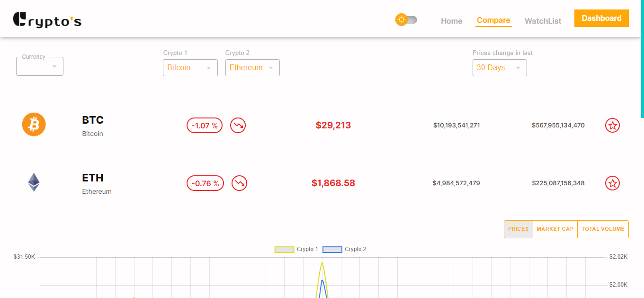Switch to the TOTAL VOLUME tab

(603, 229)
